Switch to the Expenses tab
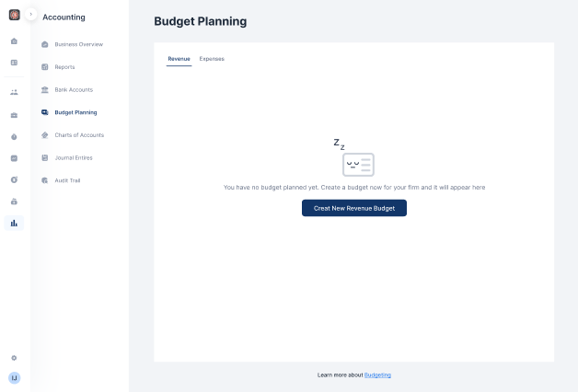This screenshot has height=392, width=578. (212, 59)
